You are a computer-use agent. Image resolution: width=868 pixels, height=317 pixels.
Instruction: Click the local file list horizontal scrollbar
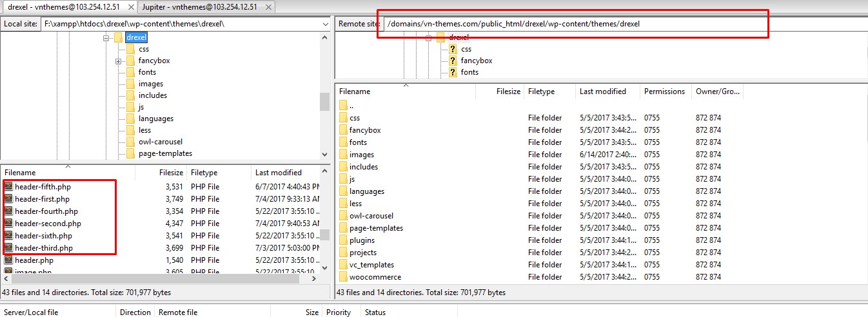pos(155,279)
